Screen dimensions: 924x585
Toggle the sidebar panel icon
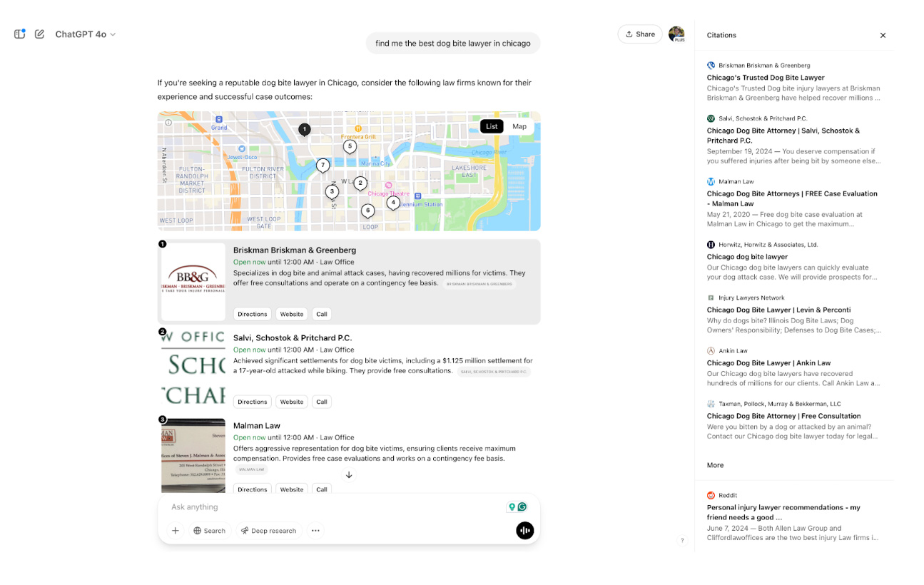point(19,34)
